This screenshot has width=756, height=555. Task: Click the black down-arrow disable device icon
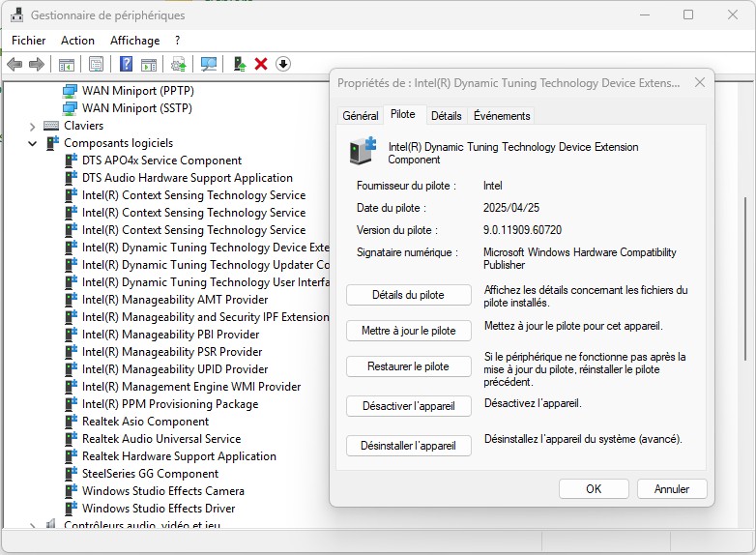pyautogui.click(x=283, y=64)
